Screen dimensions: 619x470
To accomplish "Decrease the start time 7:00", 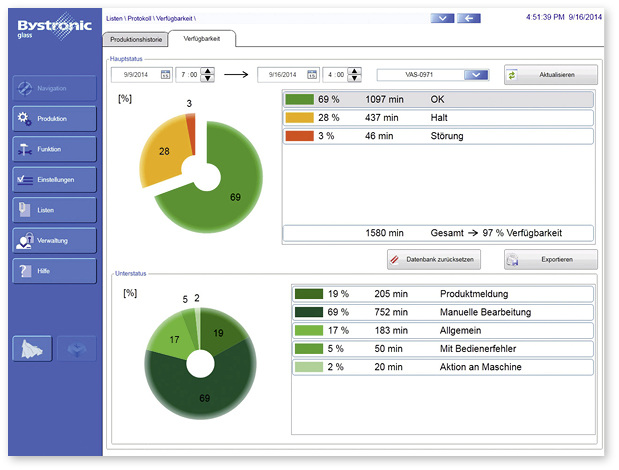I will [x=208, y=78].
